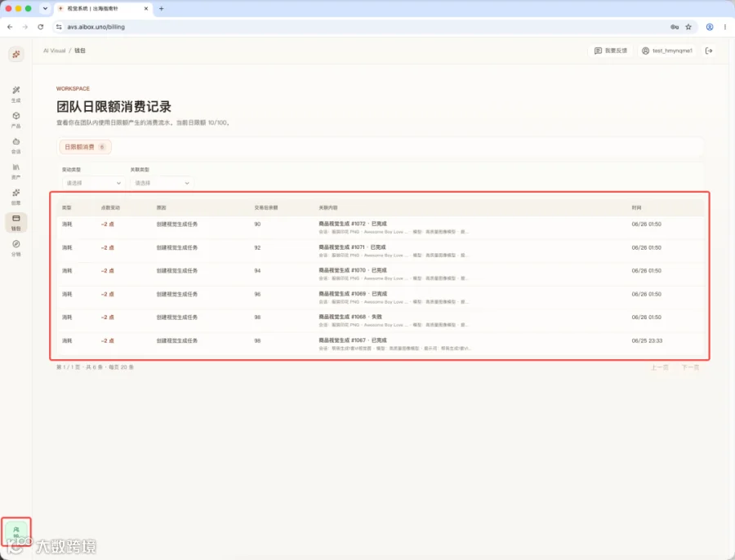Open the 创意 sparkle icon in sidebar

16,197
